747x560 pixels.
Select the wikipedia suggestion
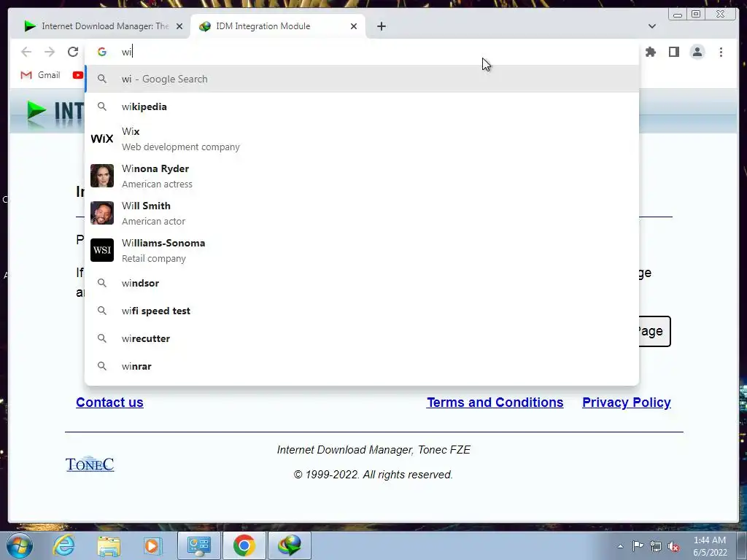362,106
